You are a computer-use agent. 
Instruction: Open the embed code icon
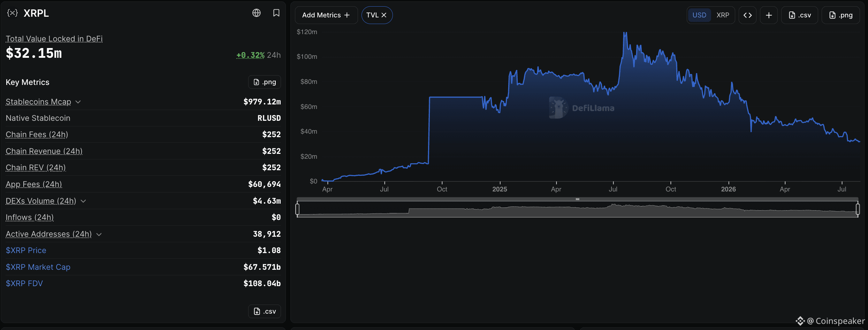pos(747,15)
